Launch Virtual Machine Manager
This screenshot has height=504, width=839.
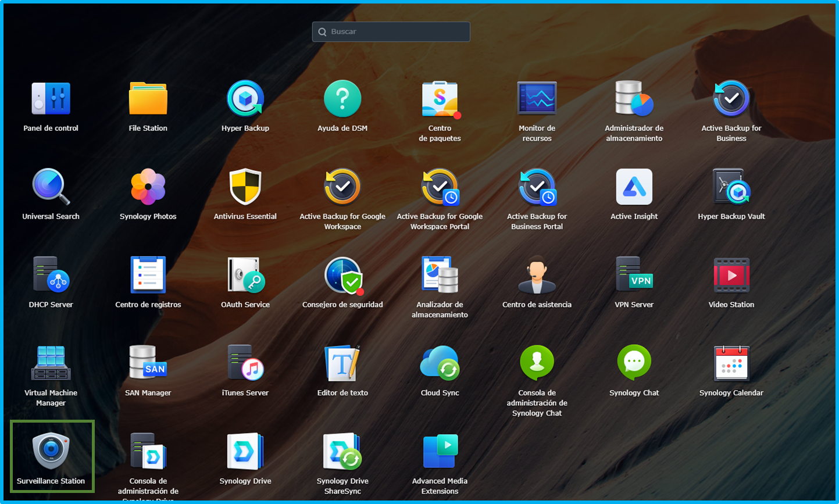[51, 363]
